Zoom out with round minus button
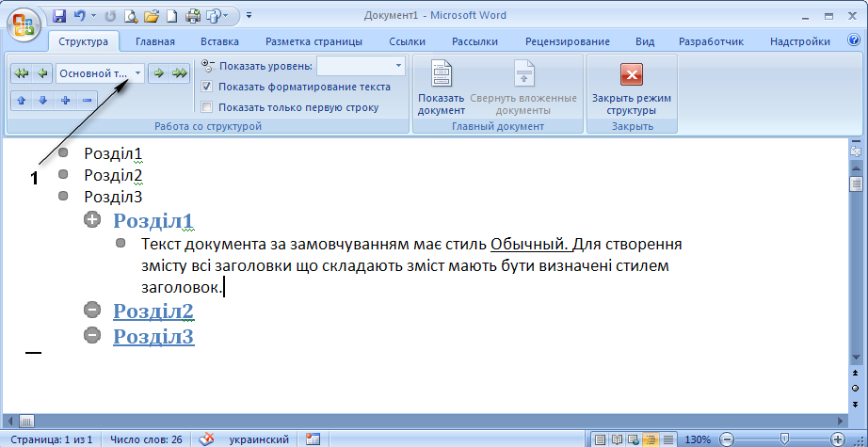 coord(725,439)
